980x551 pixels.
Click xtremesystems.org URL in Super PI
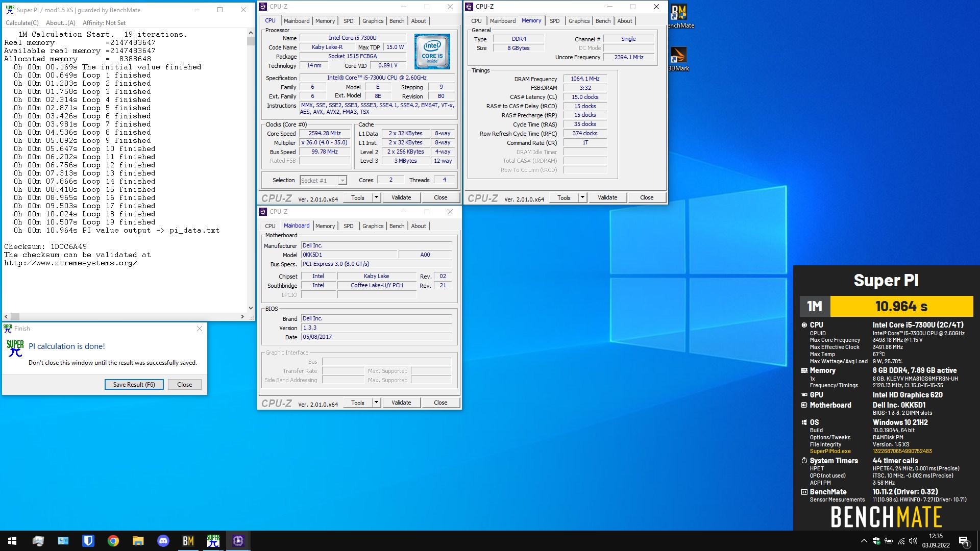(71, 263)
